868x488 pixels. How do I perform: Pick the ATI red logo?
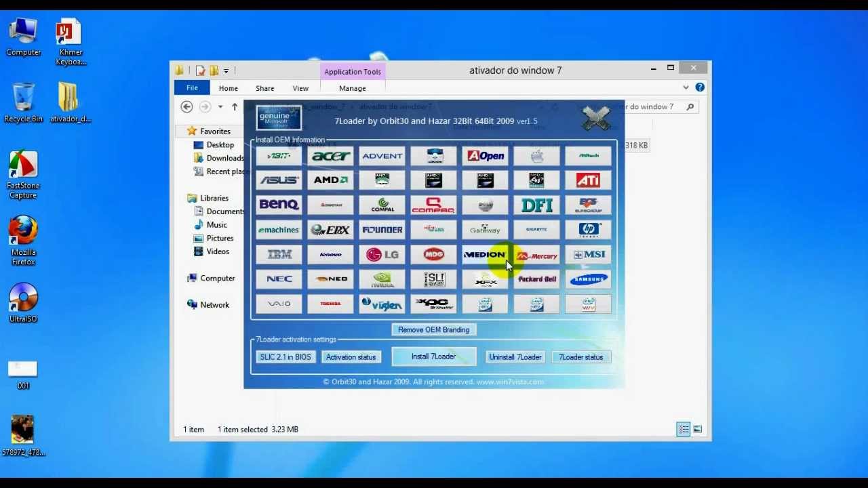[589, 180]
